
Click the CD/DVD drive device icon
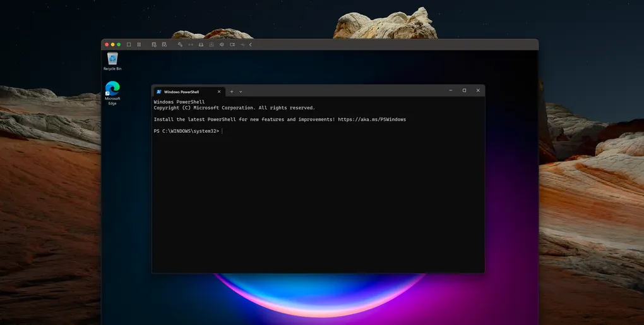(x=212, y=44)
